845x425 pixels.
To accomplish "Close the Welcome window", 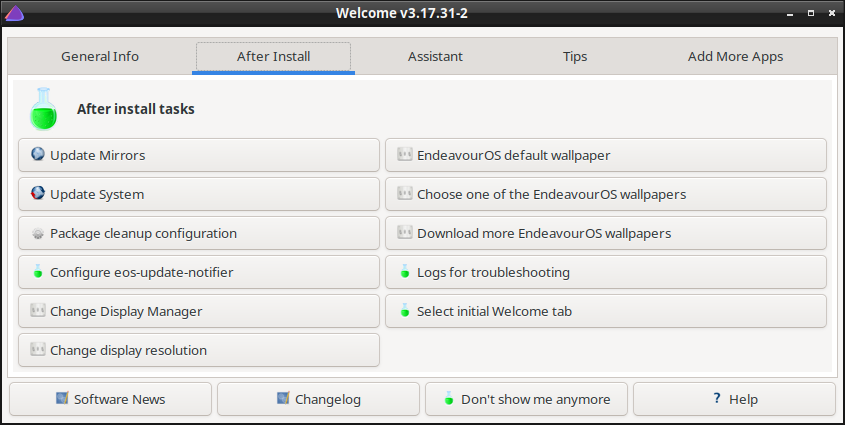I will tap(832, 13).
